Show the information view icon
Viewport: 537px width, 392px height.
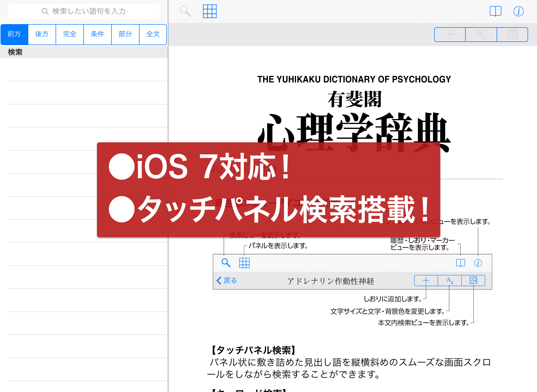tap(518, 11)
